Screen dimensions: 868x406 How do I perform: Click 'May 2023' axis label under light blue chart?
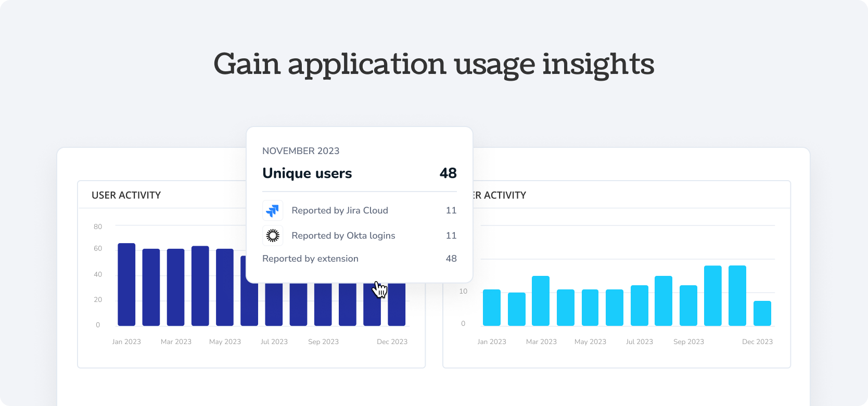(590, 342)
